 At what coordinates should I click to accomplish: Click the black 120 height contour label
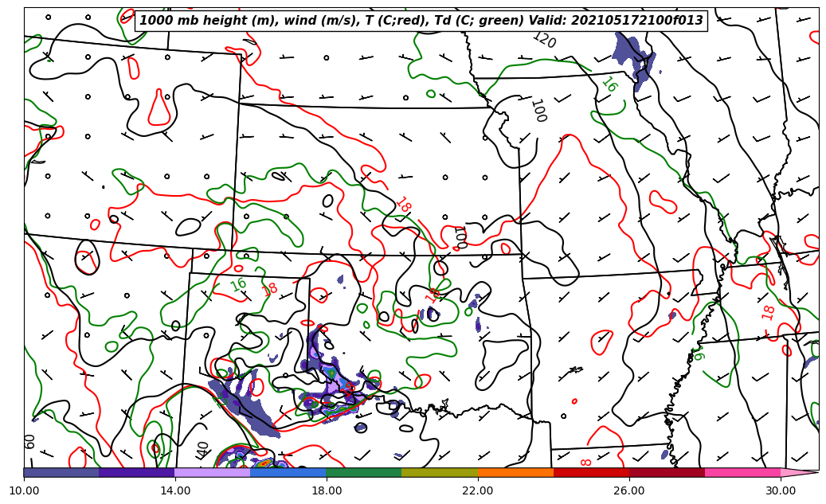[544, 40]
